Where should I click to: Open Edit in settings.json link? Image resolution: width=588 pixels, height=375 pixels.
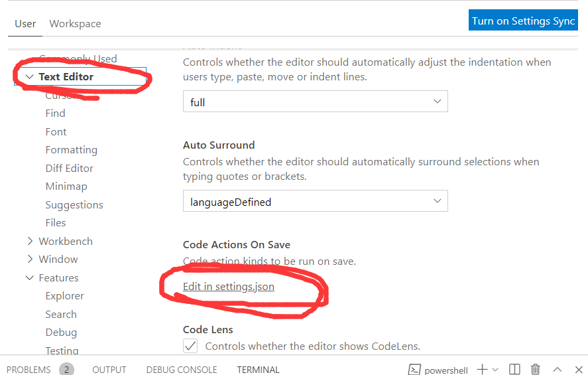pos(229,287)
